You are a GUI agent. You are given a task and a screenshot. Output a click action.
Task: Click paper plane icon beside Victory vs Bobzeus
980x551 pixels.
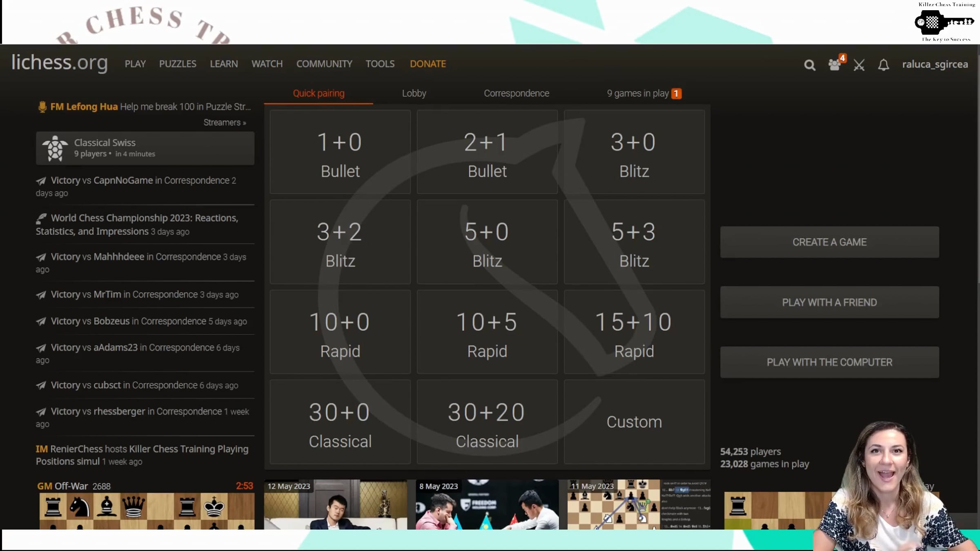[x=41, y=322]
